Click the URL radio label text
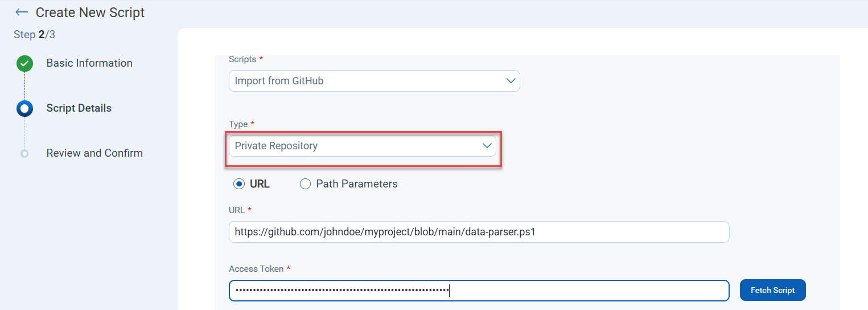868x310 pixels. (x=260, y=184)
